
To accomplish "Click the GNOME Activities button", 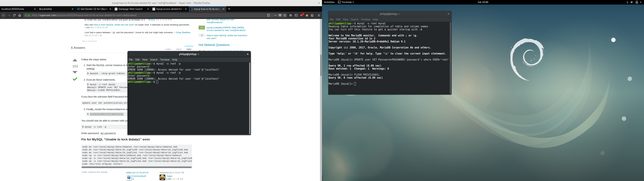I will coord(329,2).
